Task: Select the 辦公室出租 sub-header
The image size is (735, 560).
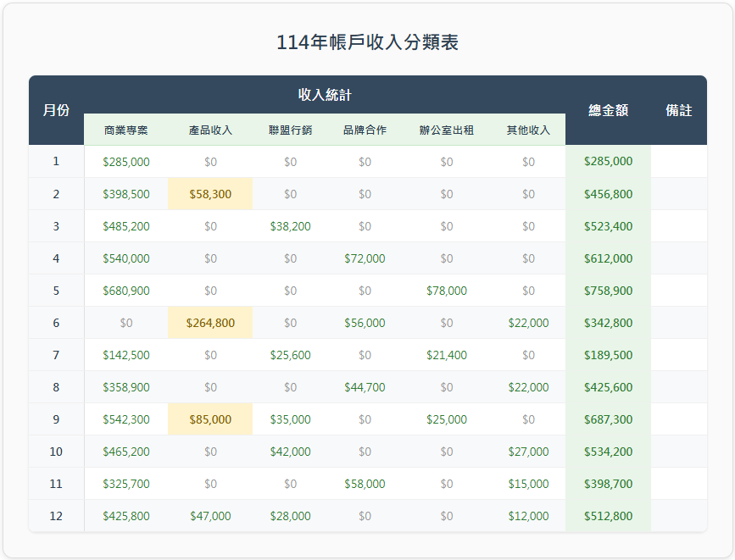Action: coord(447,130)
